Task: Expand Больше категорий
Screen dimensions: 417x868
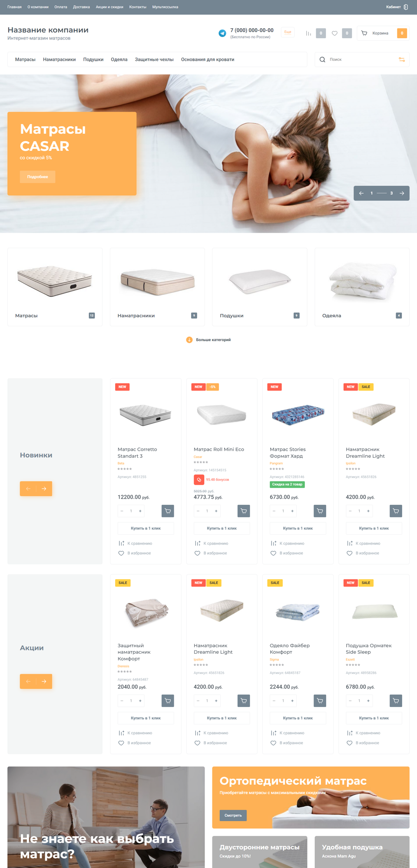Action: pyautogui.click(x=208, y=340)
